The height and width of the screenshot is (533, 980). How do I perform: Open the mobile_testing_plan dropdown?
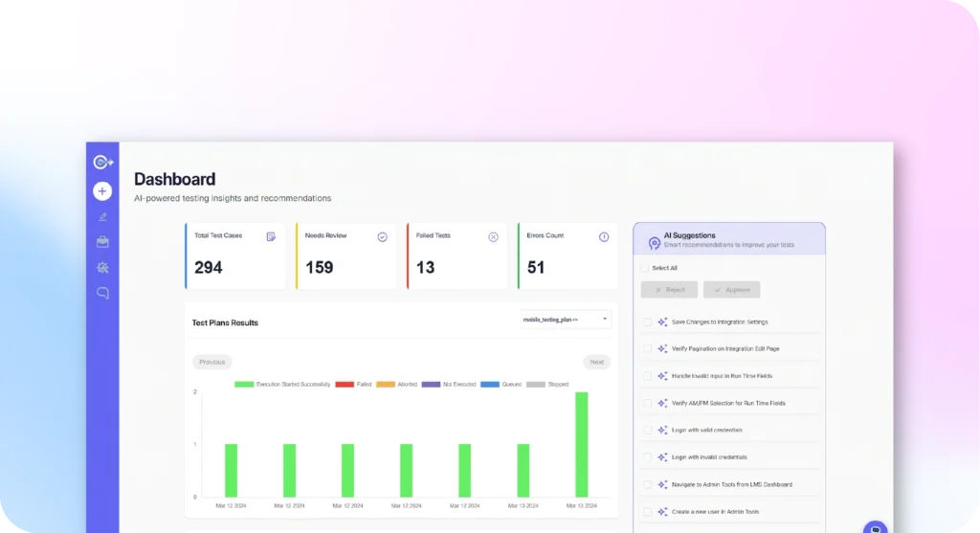(x=566, y=319)
